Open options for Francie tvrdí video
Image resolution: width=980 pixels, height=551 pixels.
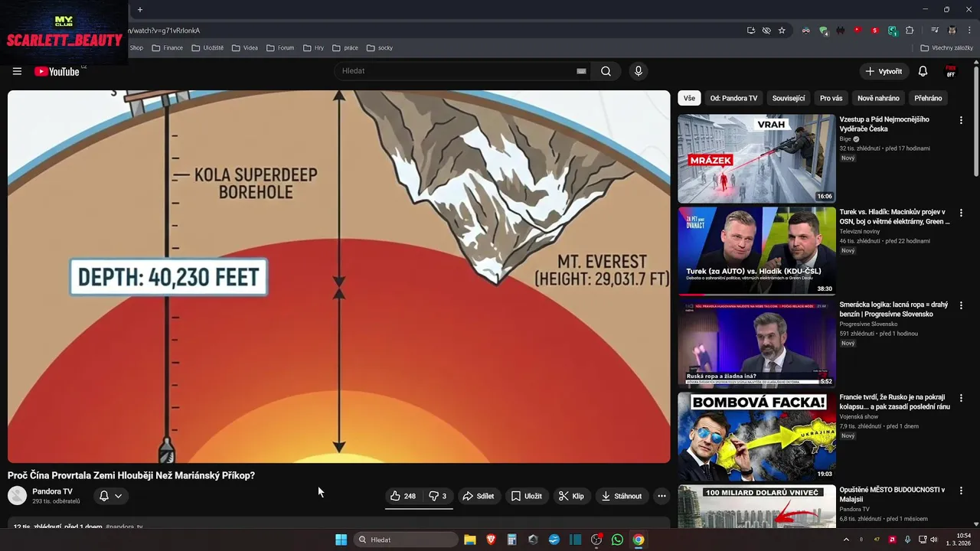click(961, 398)
